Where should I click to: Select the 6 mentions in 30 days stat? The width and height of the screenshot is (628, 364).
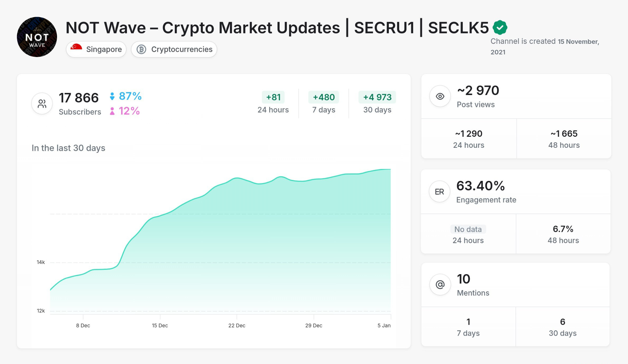click(562, 322)
